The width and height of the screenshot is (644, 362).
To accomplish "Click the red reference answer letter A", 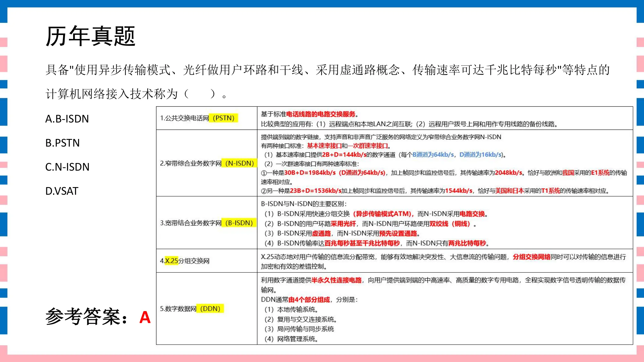I will point(145,317).
